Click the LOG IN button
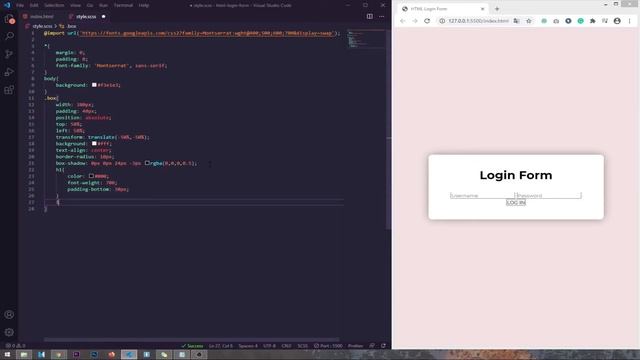640x360 pixels. 516,202
